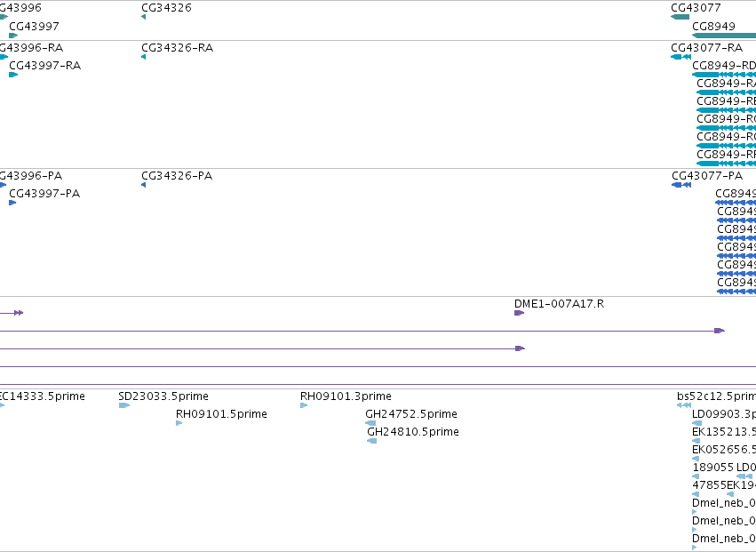Select the 189055 EST label
The height and width of the screenshot is (552, 756).
713,468
